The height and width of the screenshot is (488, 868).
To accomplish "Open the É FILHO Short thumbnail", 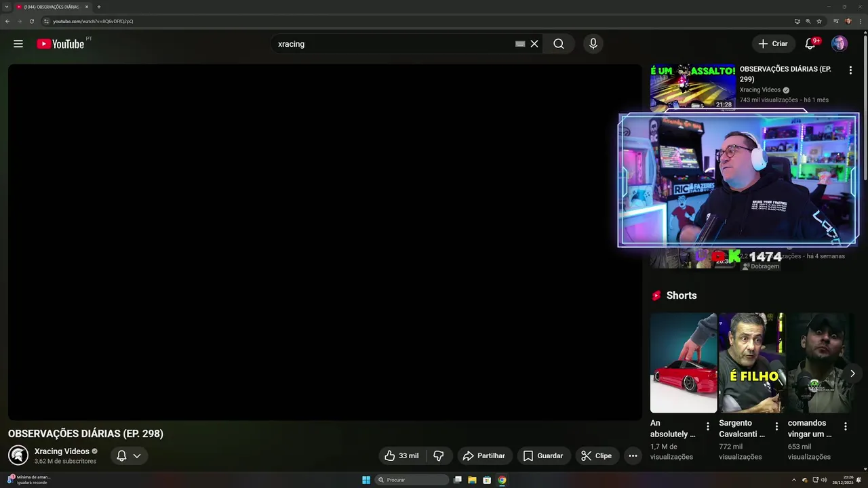I will [752, 363].
